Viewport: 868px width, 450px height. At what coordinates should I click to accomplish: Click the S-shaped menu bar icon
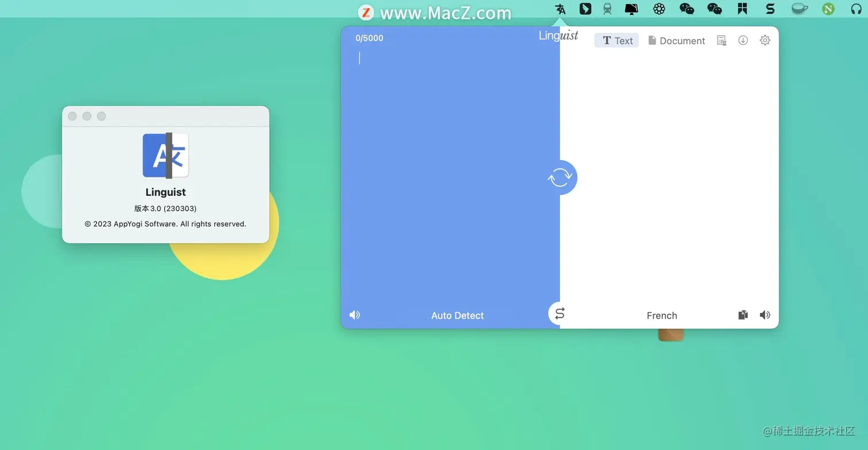(770, 9)
